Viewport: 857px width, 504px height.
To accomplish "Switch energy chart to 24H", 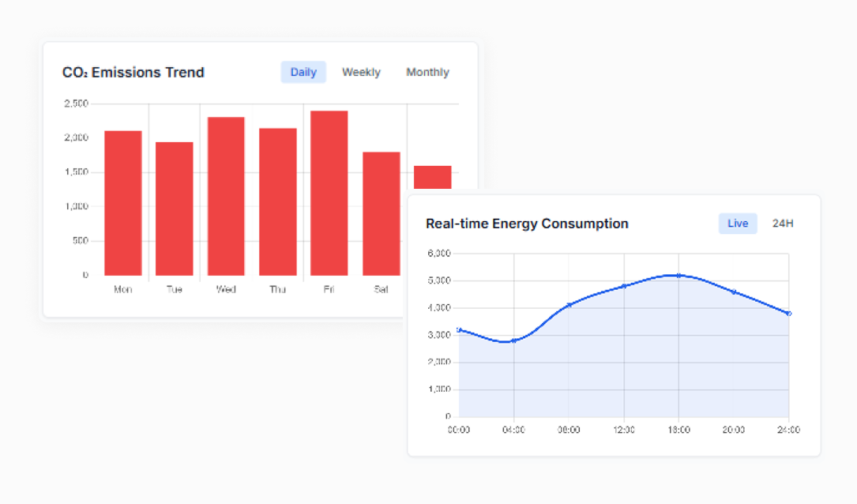I will click(783, 224).
